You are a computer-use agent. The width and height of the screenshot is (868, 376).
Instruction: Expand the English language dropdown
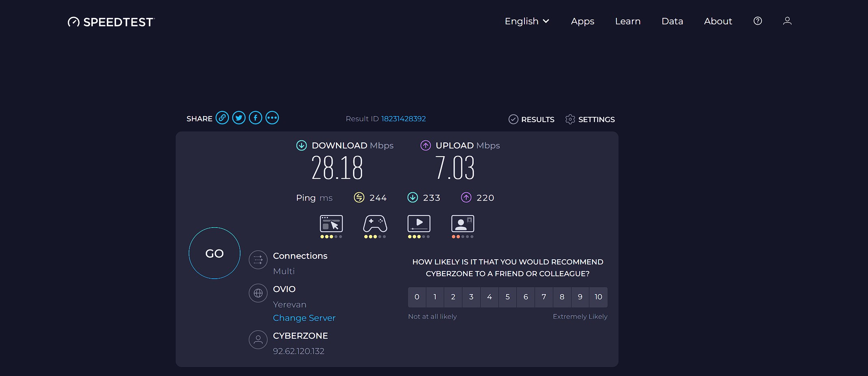[x=527, y=21]
